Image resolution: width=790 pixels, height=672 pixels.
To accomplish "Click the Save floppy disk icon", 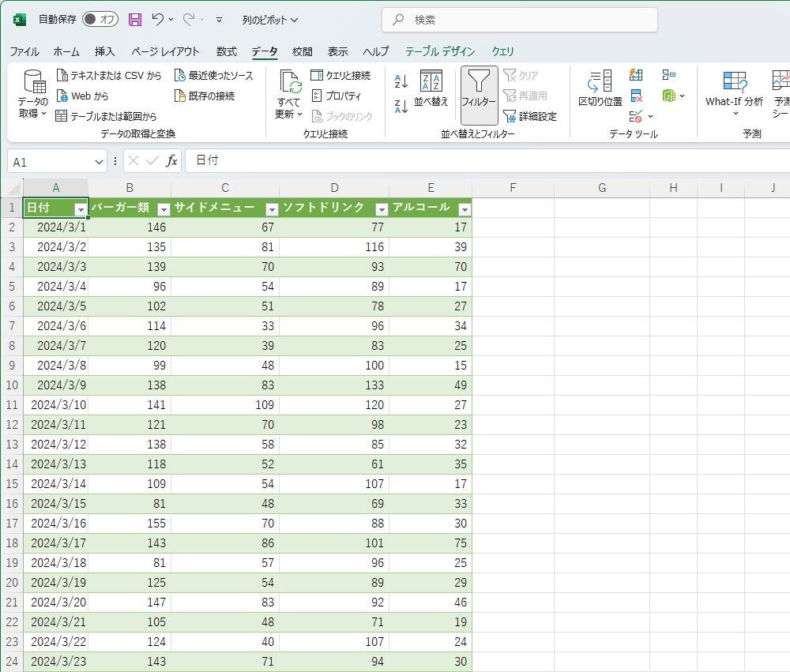I will pos(135,20).
